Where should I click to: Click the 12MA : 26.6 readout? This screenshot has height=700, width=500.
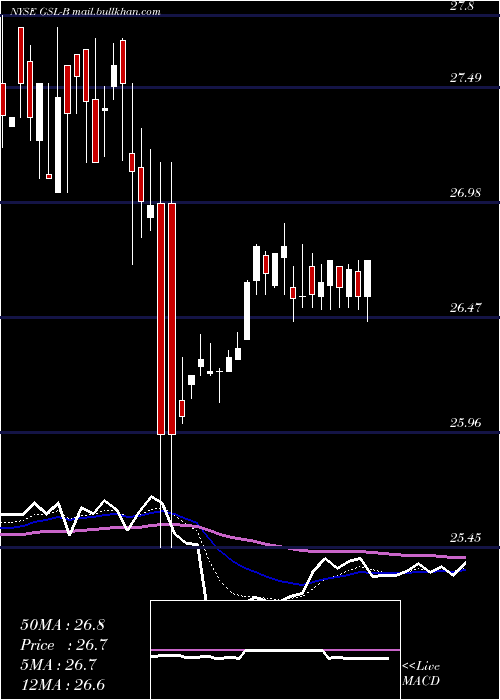click(x=62, y=684)
